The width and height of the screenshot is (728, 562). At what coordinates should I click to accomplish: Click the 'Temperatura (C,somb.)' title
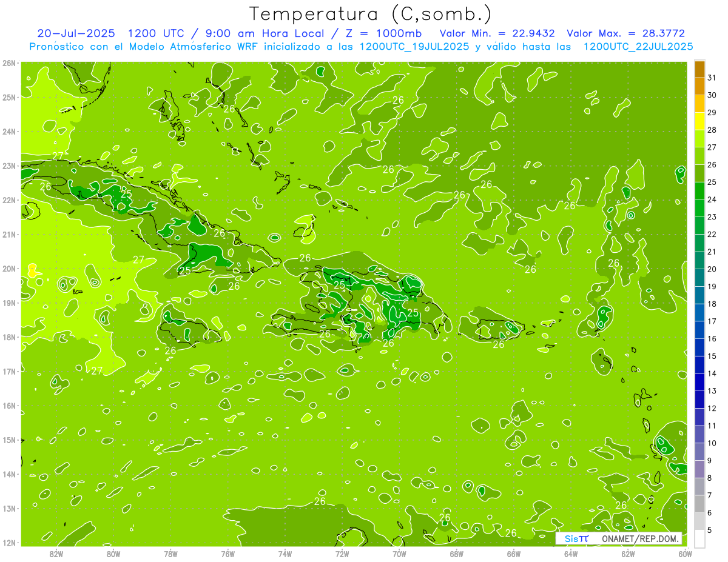click(371, 14)
